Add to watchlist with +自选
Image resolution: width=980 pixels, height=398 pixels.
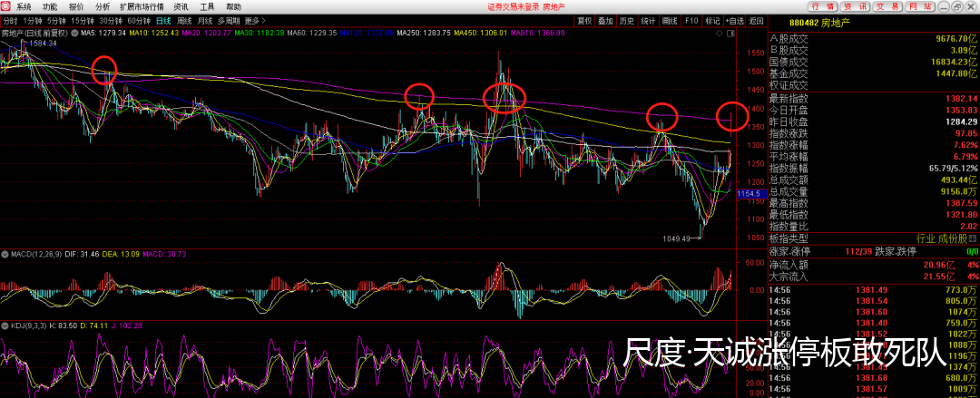(734, 20)
